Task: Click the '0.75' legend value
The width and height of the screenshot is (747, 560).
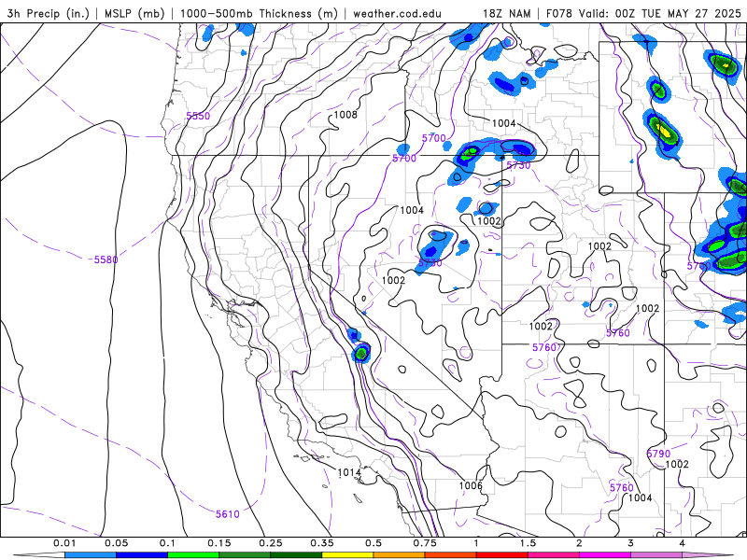Action: tap(425, 543)
